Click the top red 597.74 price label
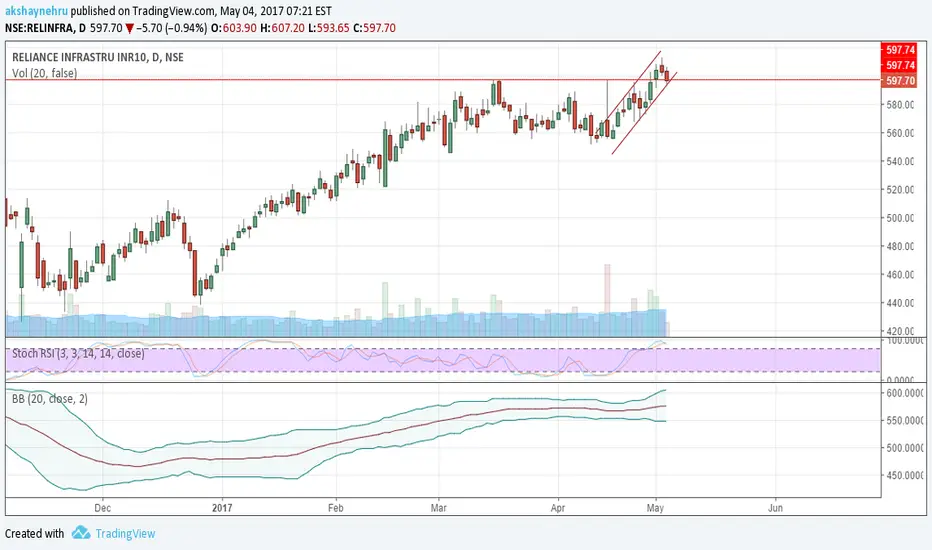Viewport: 932px width, 550px height. point(899,50)
